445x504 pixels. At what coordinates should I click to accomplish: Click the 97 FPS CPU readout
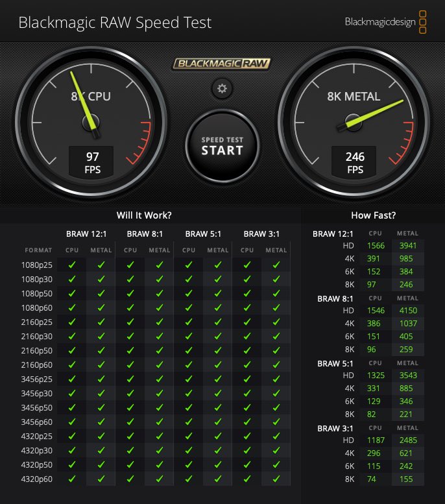pyautogui.click(x=92, y=163)
